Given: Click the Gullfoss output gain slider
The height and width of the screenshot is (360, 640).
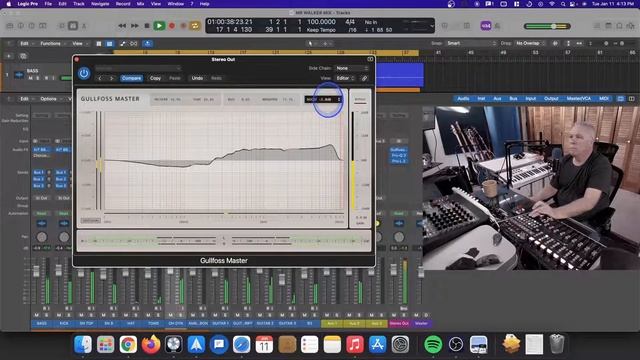Looking at the screenshot, I should pos(353,161).
